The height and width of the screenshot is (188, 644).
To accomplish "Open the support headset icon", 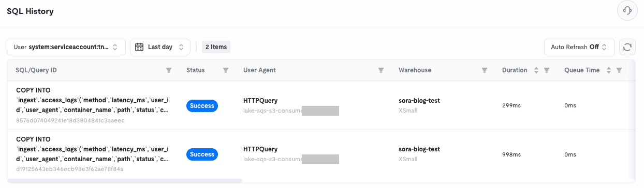I will tap(627, 11).
